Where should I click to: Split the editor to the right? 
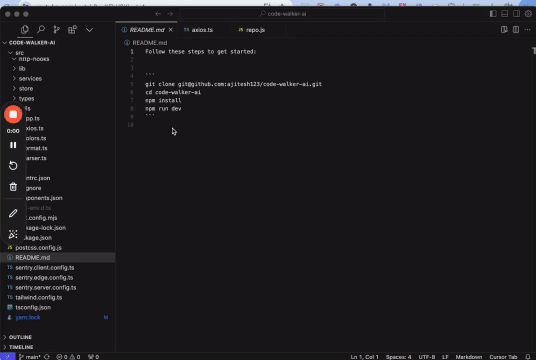516,30
